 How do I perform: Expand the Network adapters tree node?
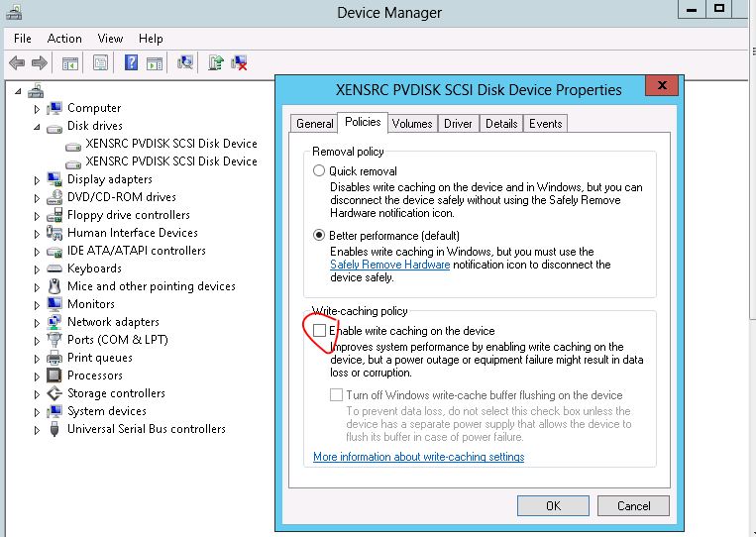click(x=38, y=323)
